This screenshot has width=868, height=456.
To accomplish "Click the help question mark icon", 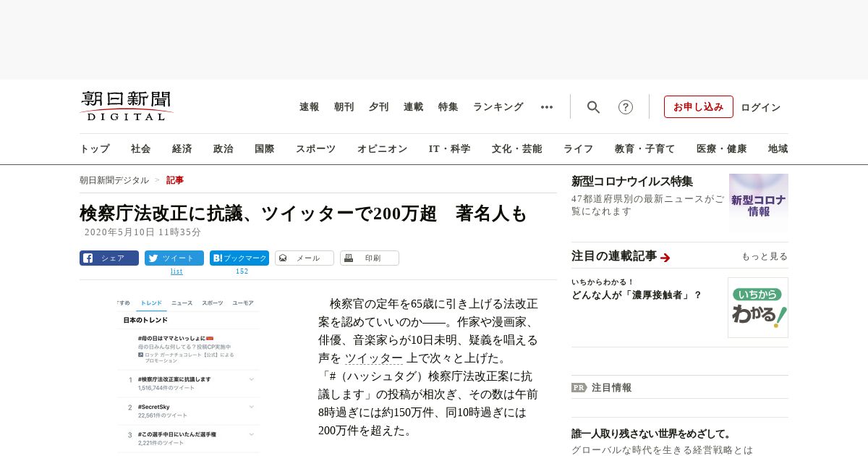I will click(x=626, y=107).
